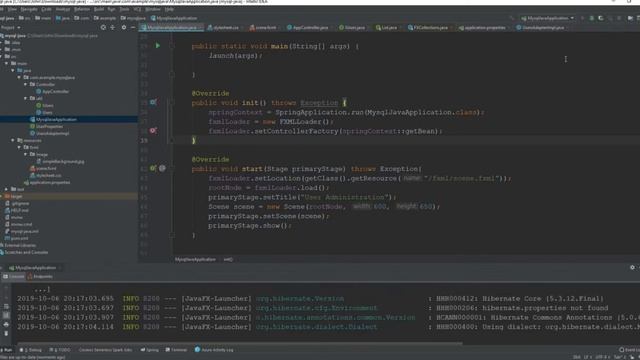Click the round gutter icon beside the start method
640x360 pixels.
(x=162, y=168)
